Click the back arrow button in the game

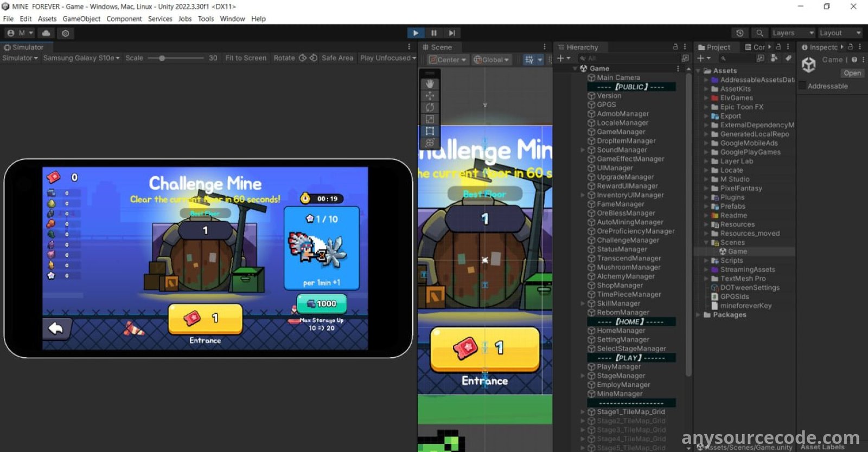coord(56,328)
